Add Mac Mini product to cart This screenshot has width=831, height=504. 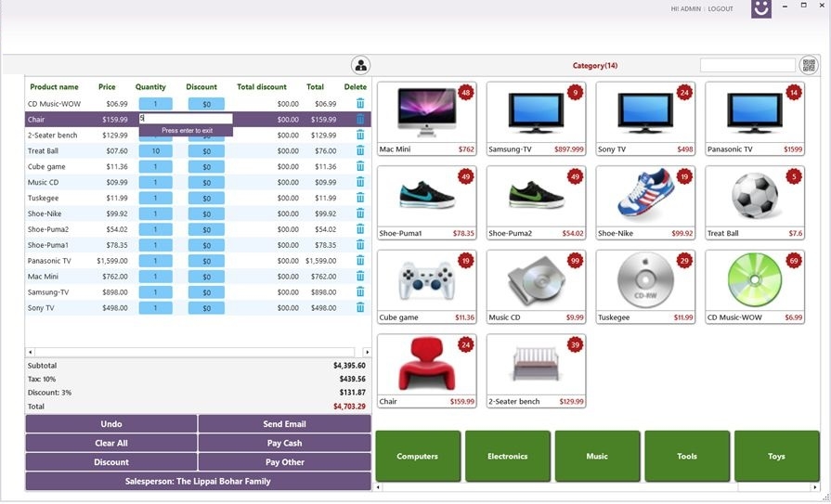pos(426,119)
